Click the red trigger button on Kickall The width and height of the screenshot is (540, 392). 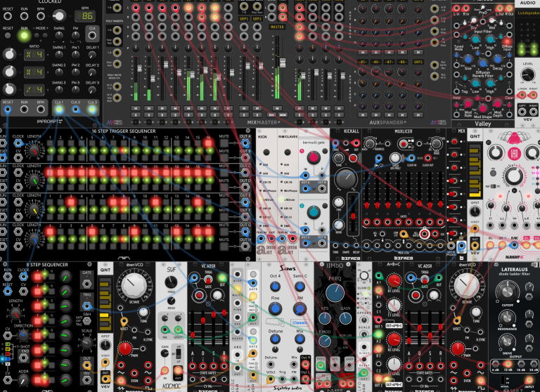353,158
